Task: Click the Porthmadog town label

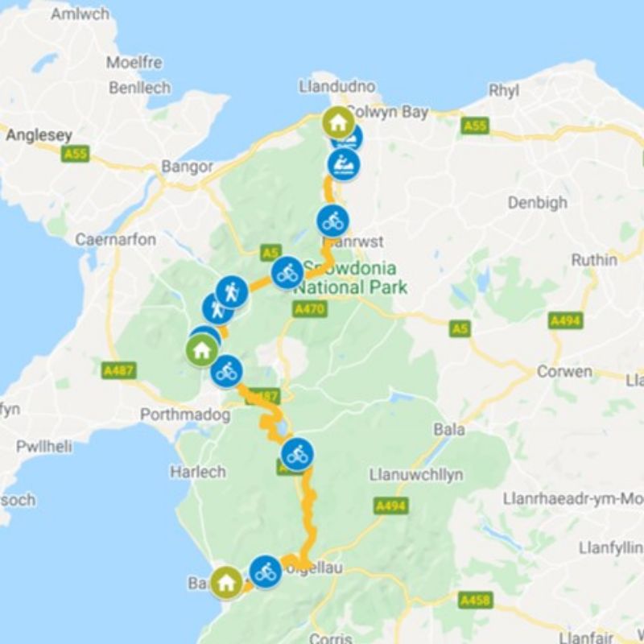Action: pyautogui.click(x=185, y=415)
